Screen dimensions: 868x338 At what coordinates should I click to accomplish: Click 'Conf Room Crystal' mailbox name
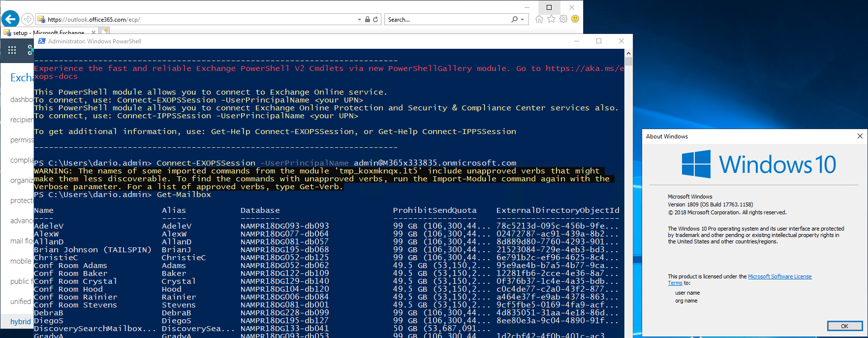click(x=75, y=281)
